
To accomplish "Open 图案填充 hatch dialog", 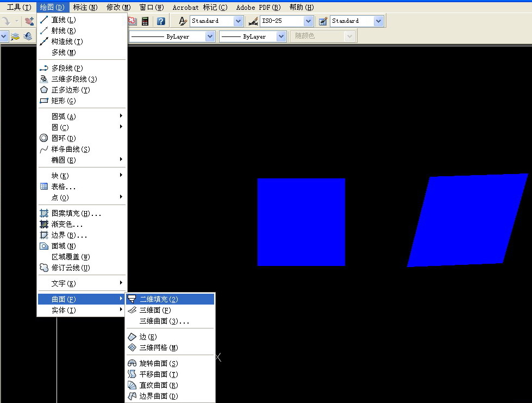I will pyautogui.click(x=82, y=213).
